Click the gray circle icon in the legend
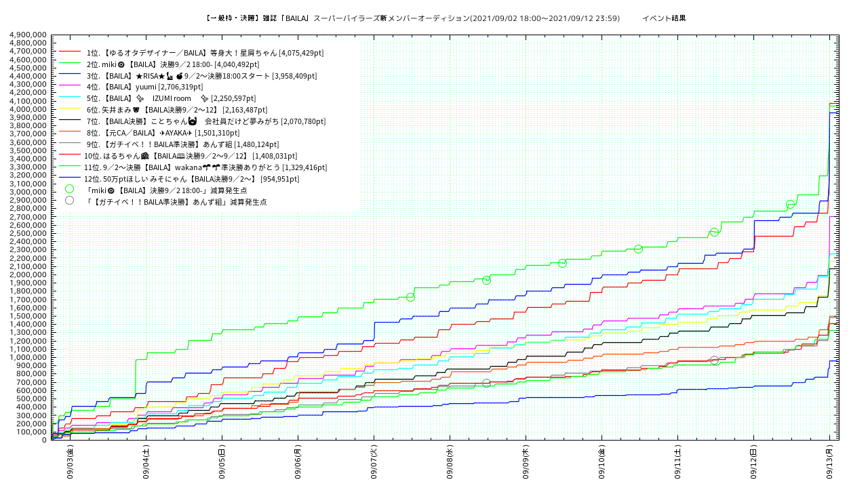This screenshot has height=488, width=868. pos(69,201)
